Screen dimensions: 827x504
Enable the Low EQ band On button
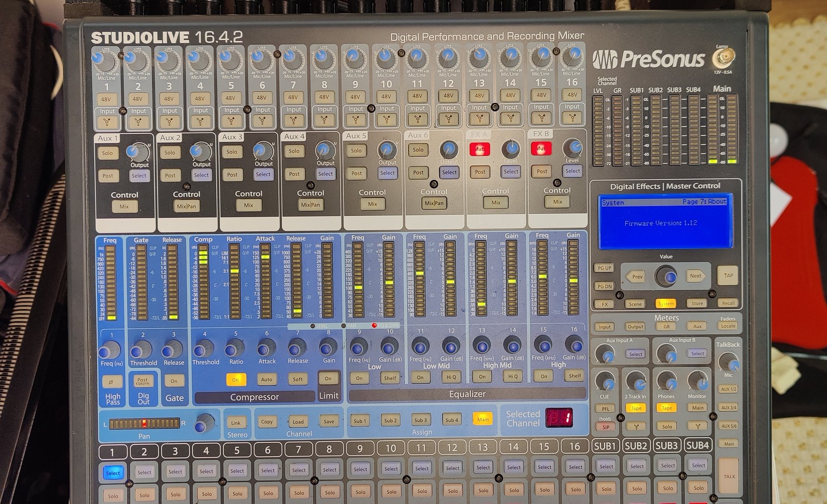click(x=359, y=378)
